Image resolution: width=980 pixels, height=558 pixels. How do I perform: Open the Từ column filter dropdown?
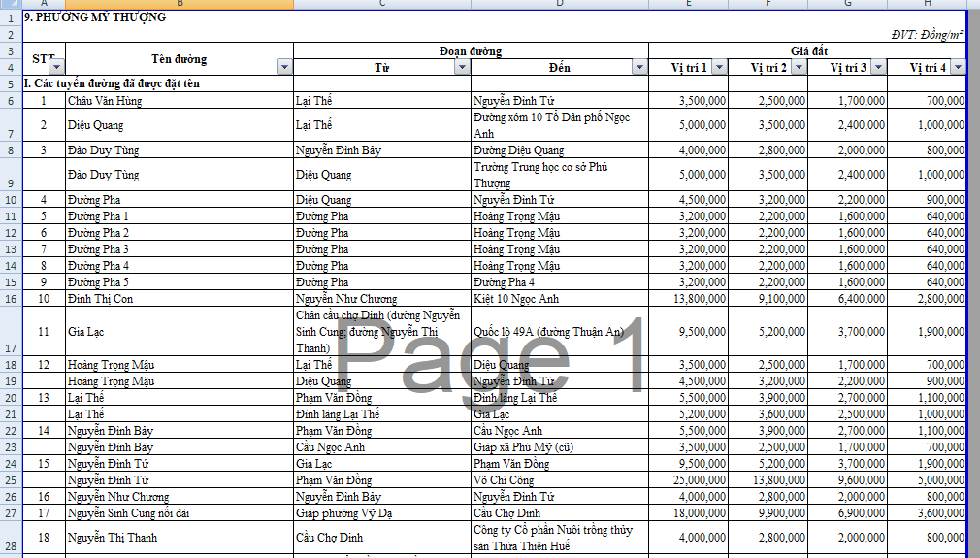462,67
